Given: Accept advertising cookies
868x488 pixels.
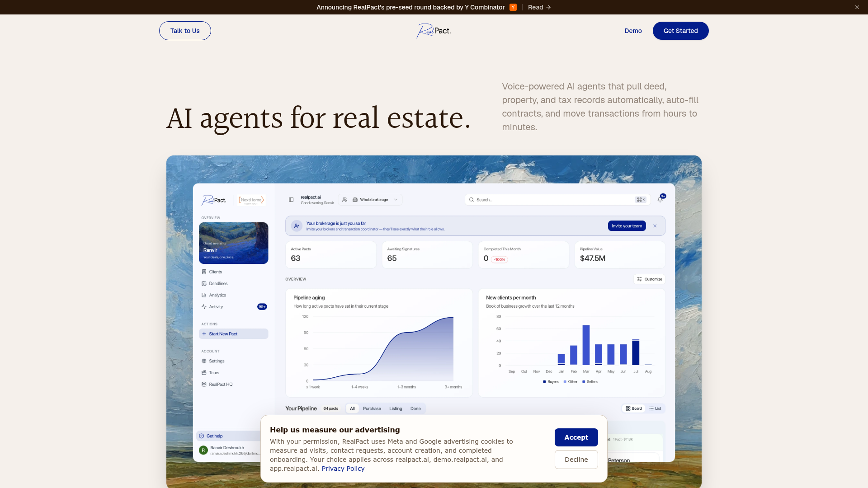Looking at the screenshot, I should click(576, 437).
